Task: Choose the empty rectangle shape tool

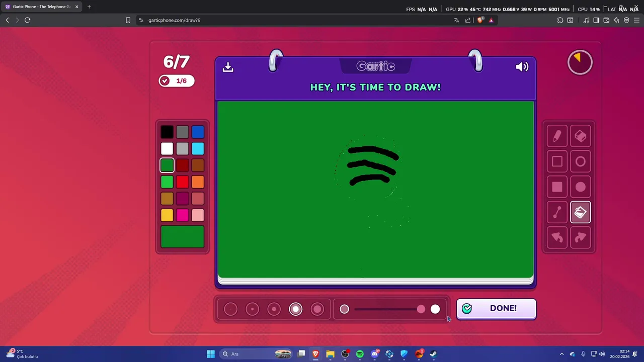Action: (x=557, y=161)
